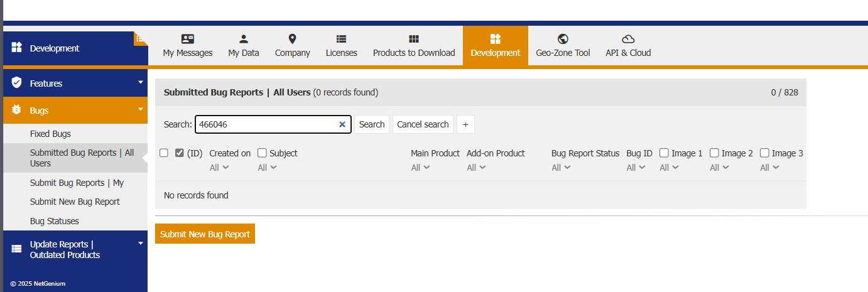Open the Main Product All filter dropdown

click(420, 168)
